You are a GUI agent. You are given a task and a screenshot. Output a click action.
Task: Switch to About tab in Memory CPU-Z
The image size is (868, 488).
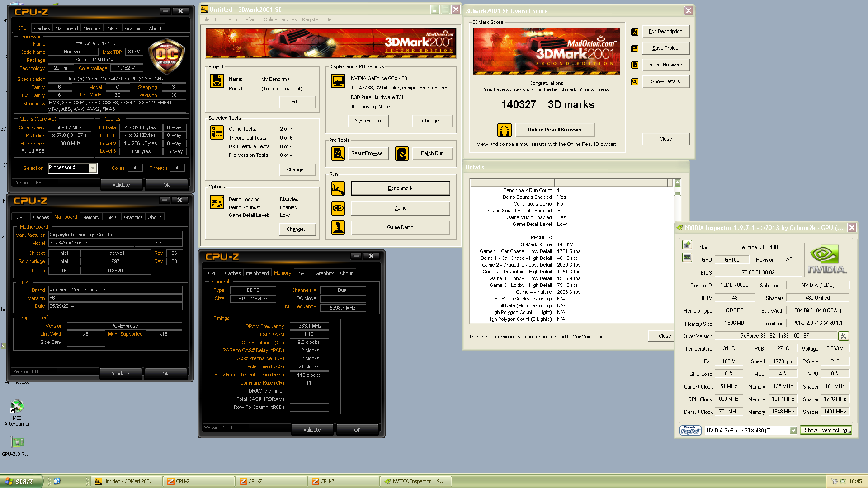[346, 273]
